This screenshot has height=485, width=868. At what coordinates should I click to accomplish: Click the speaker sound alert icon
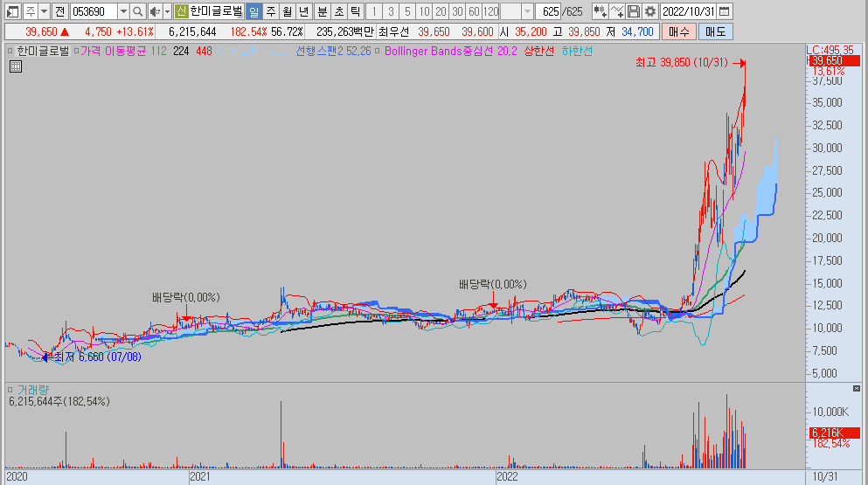pyautogui.click(x=155, y=11)
